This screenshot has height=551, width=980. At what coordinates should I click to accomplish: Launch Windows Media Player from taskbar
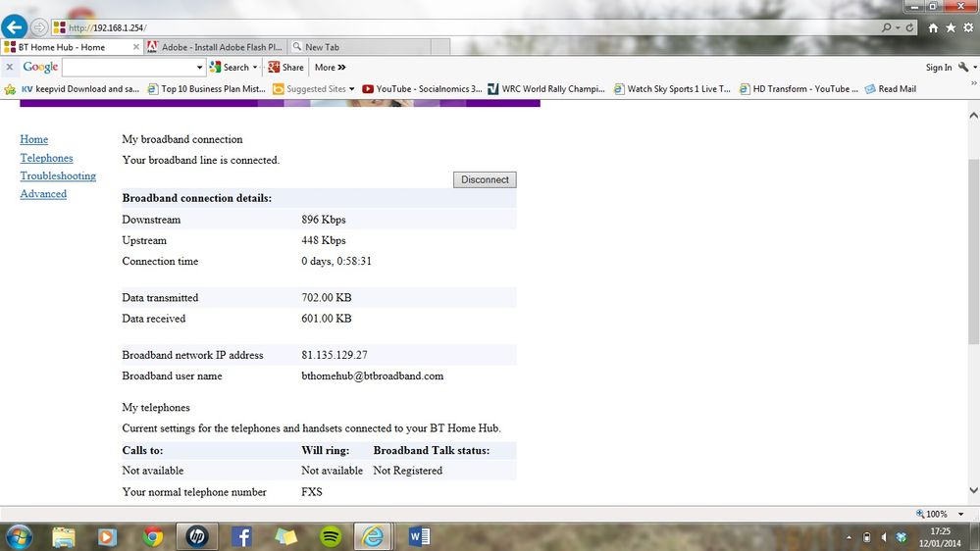(107, 536)
